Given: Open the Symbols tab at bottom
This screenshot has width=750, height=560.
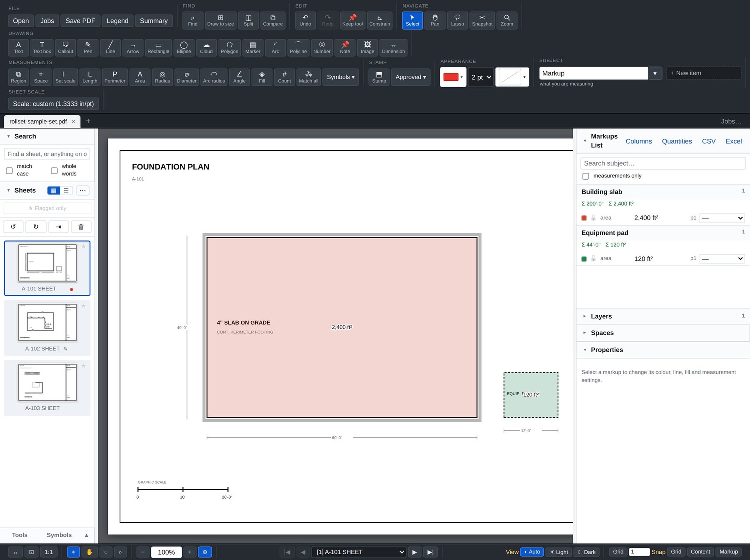Looking at the screenshot, I should point(59,535).
